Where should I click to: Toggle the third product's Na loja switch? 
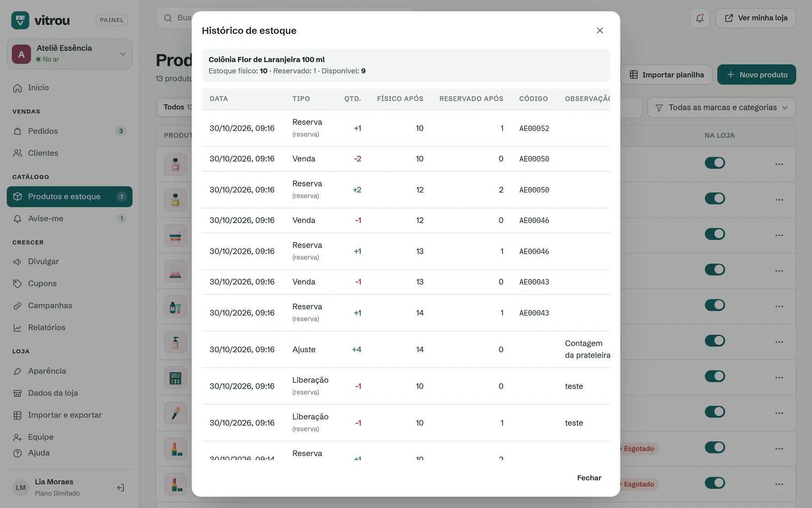pyautogui.click(x=715, y=234)
